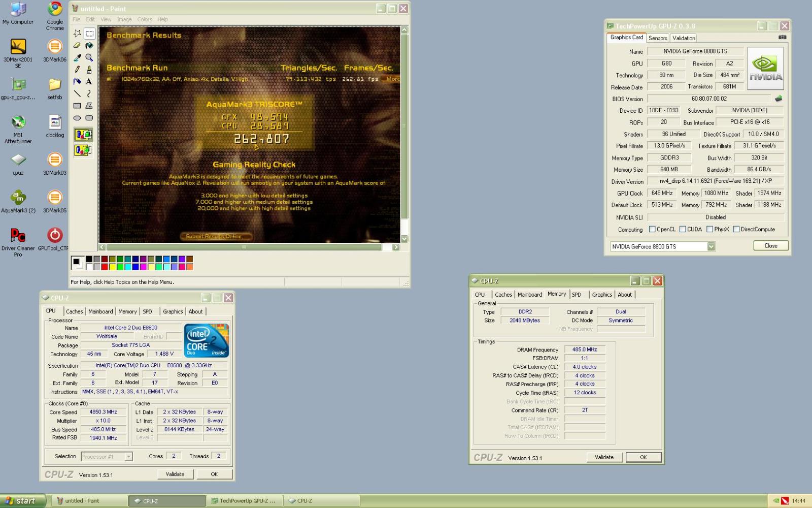Open Google Chrome desktop shortcut

click(55, 16)
